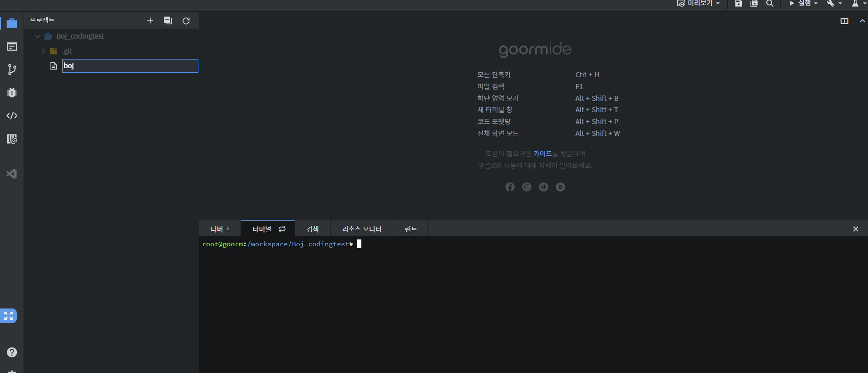The width and height of the screenshot is (868, 373).
Task: Open the Git branch sidebar icon
Action: click(x=12, y=70)
